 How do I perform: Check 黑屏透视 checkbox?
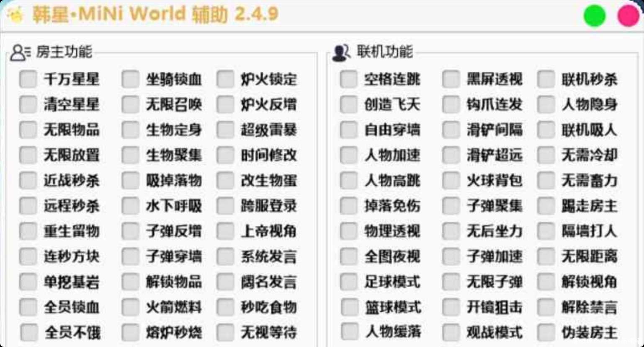[451, 79]
